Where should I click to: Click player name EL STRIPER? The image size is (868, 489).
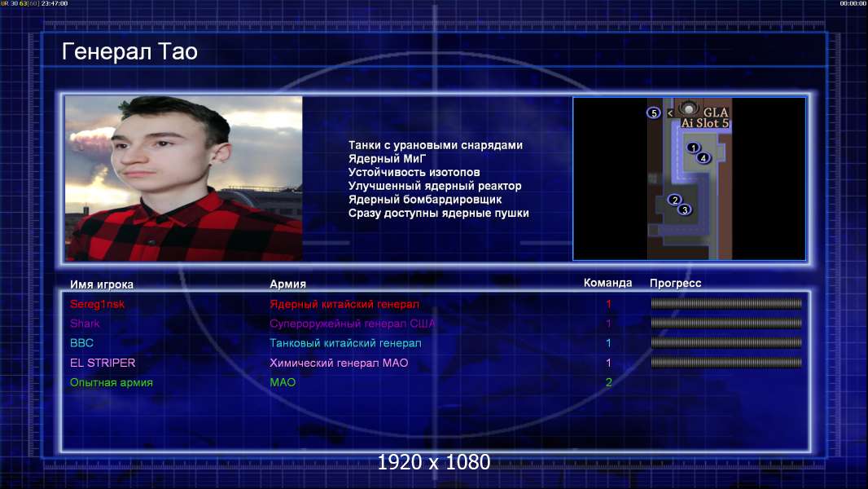point(103,363)
